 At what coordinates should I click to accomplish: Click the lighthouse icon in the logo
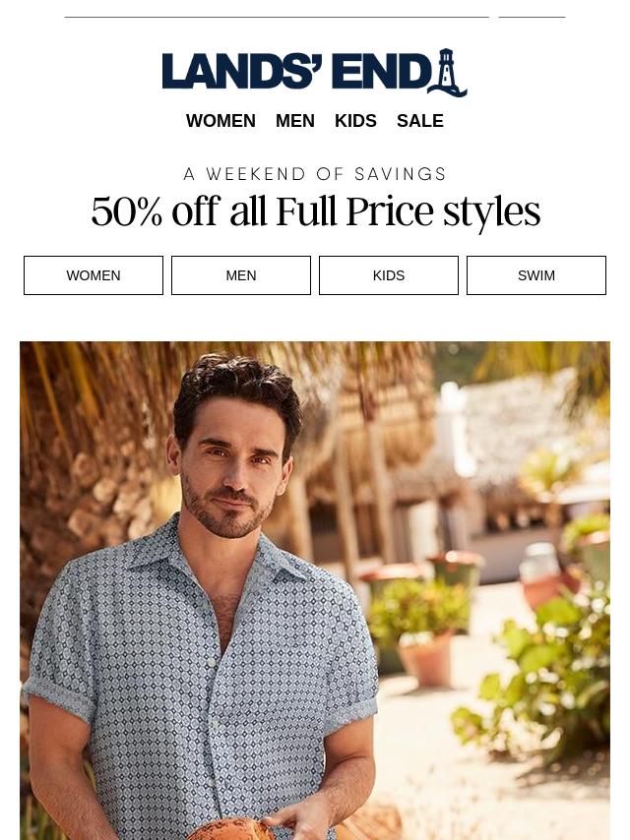(447, 73)
